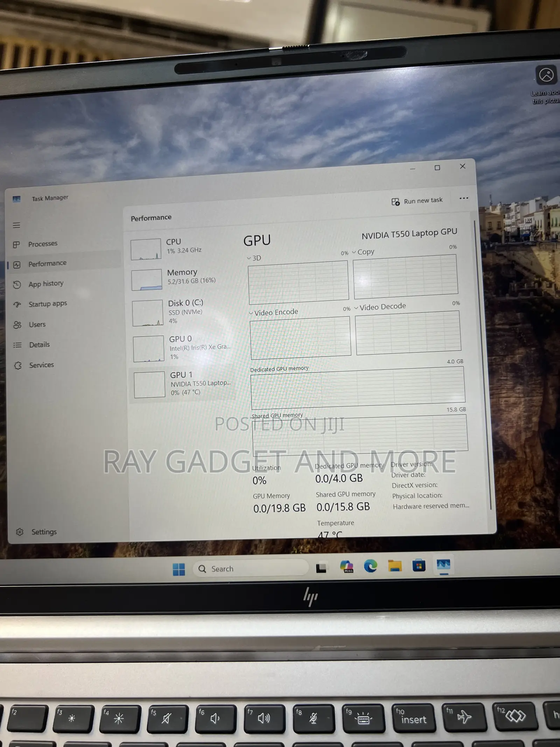The width and height of the screenshot is (560, 747).
Task: Click the Dedicated GPU memory graph
Action: [358, 388]
